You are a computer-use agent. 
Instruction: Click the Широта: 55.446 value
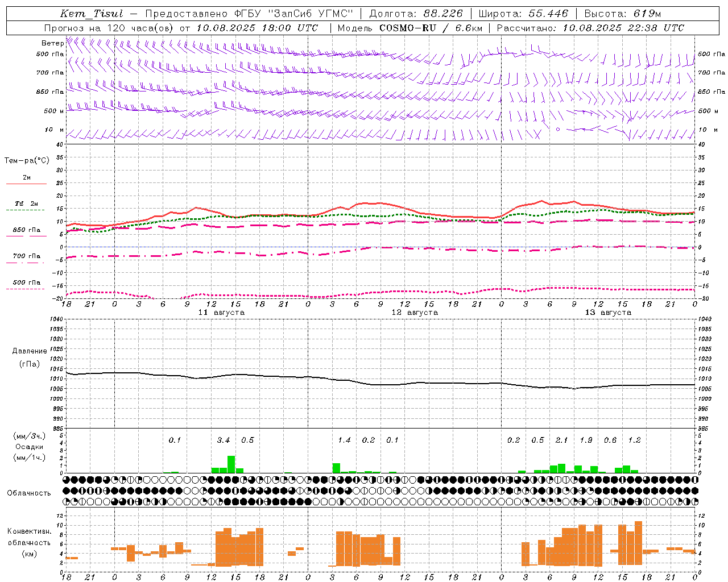coord(524,14)
